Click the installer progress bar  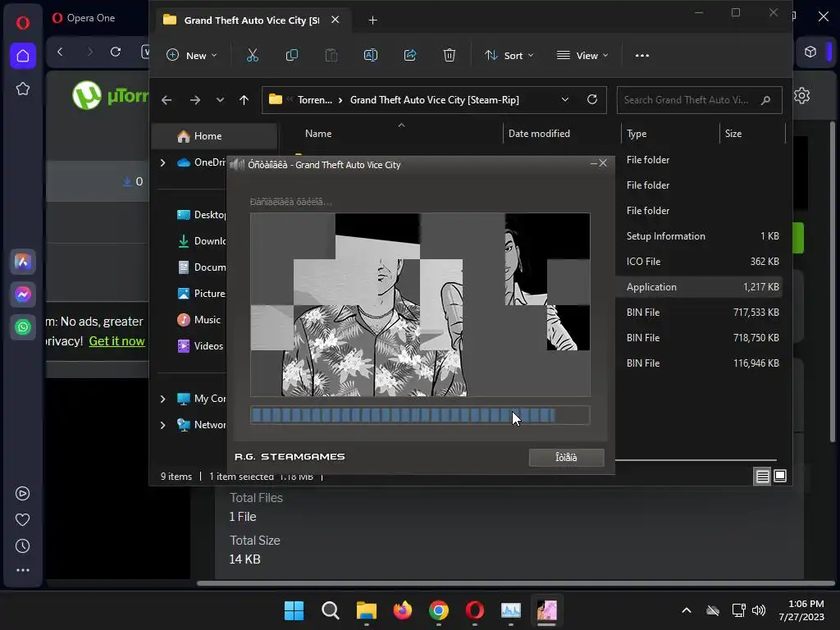tap(420, 415)
